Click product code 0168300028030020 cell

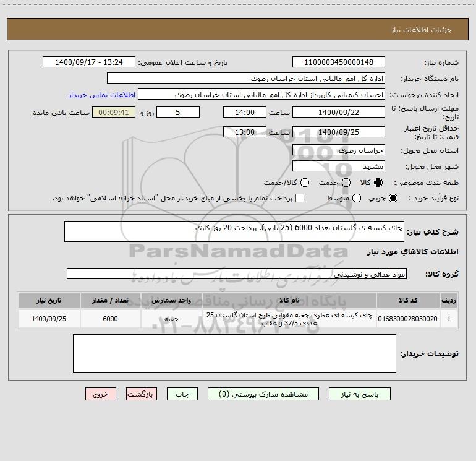pyautogui.click(x=408, y=319)
